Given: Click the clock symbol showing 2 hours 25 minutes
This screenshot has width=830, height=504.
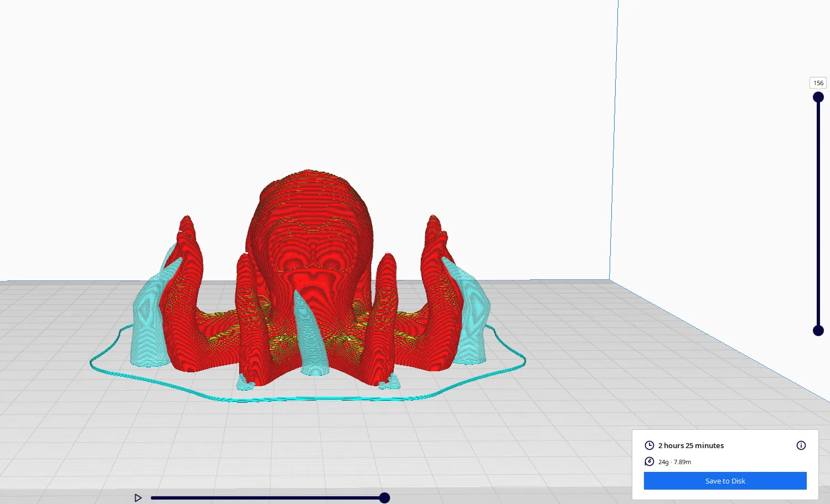Looking at the screenshot, I should coord(649,445).
